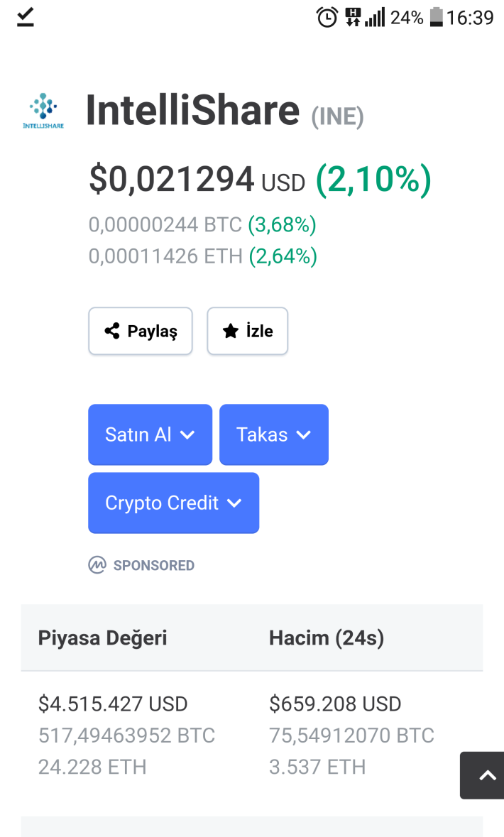
Task: Tap the download-complete checkmark notification icon
Action: [x=25, y=17]
